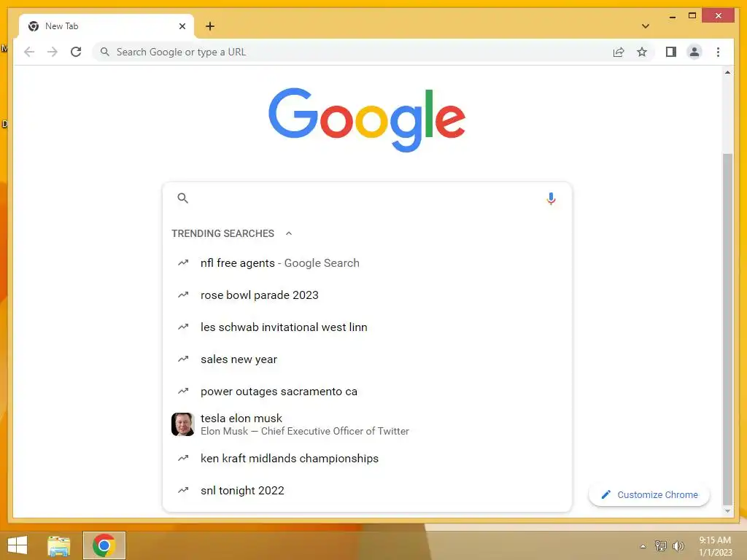Maximize the Chrome window
The image size is (747, 560).
[692, 16]
